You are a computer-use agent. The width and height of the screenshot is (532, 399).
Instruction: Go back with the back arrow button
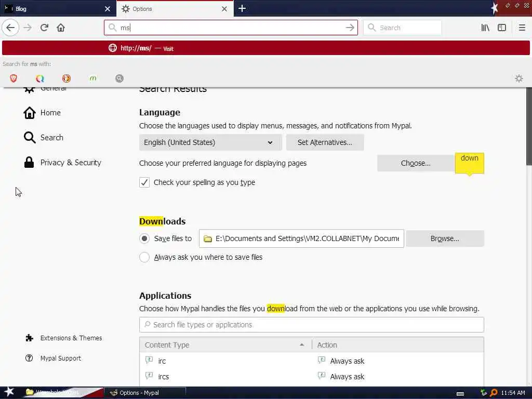pos(10,28)
